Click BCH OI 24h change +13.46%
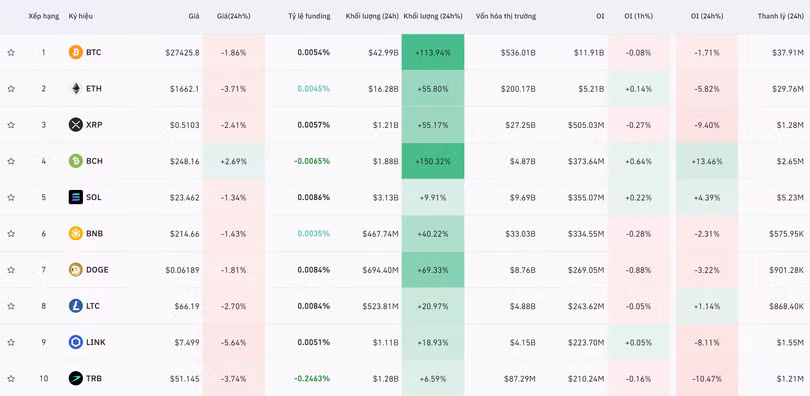810x396 pixels. coord(707,161)
